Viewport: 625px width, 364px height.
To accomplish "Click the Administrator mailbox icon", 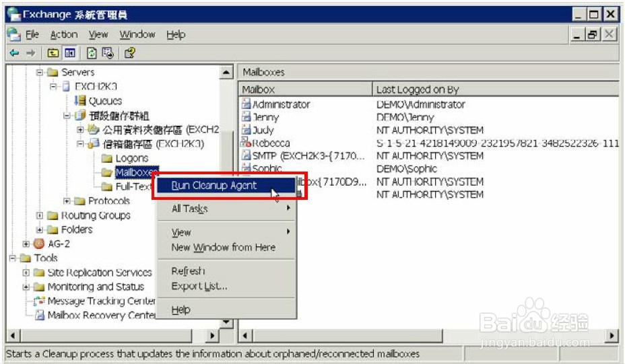I will [x=246, y=104].
